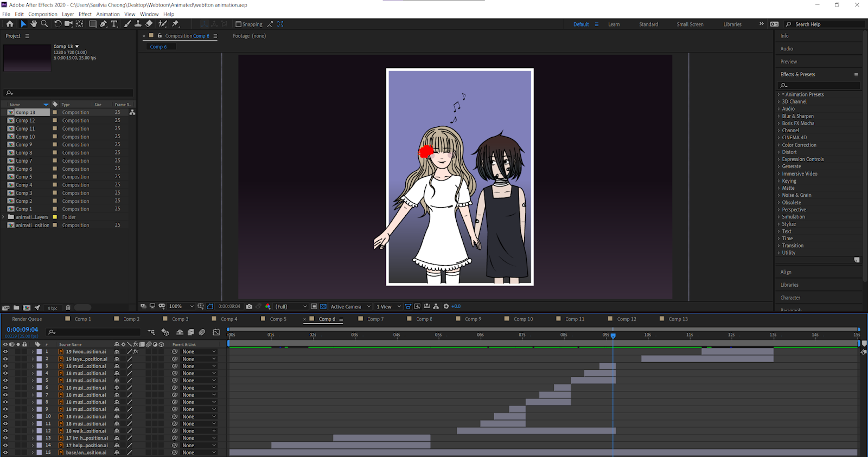Image resolution: width=868 pixels, height=457 pixels.
Task: Open the Character panel
Action: tap(790, 298)
